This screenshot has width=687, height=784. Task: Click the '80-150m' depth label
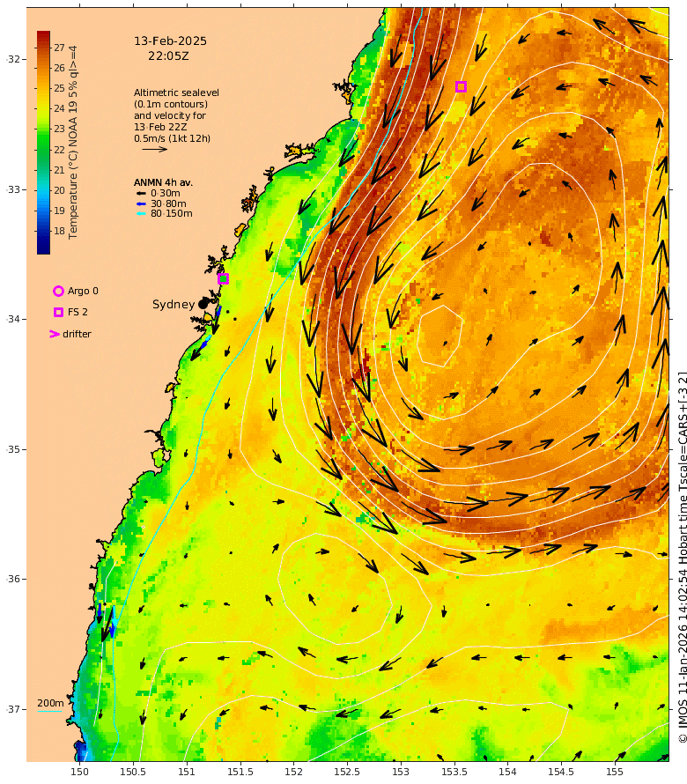tap(172, 213)
